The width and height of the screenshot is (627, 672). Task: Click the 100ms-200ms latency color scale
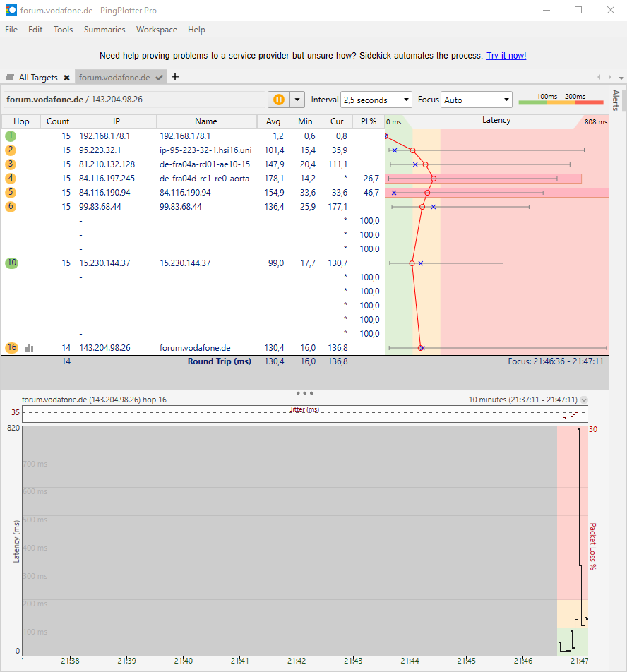[x=561, y=102]
